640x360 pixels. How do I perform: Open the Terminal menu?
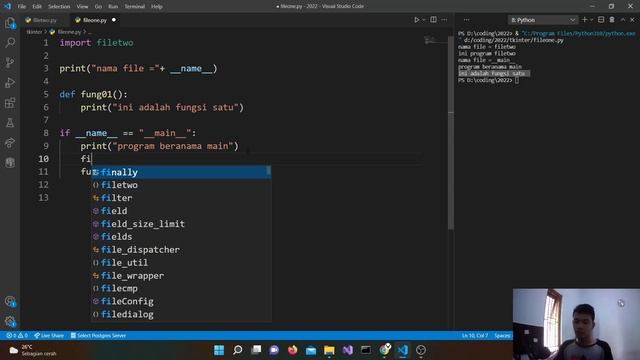pyautogui.click(x=135, y=7)
